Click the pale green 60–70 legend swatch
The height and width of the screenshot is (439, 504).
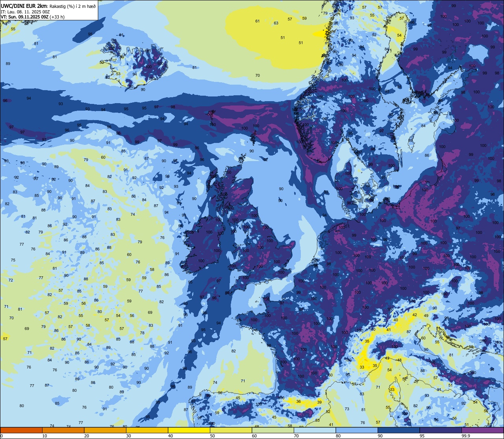pyautogui.click(x=272, y=430)
